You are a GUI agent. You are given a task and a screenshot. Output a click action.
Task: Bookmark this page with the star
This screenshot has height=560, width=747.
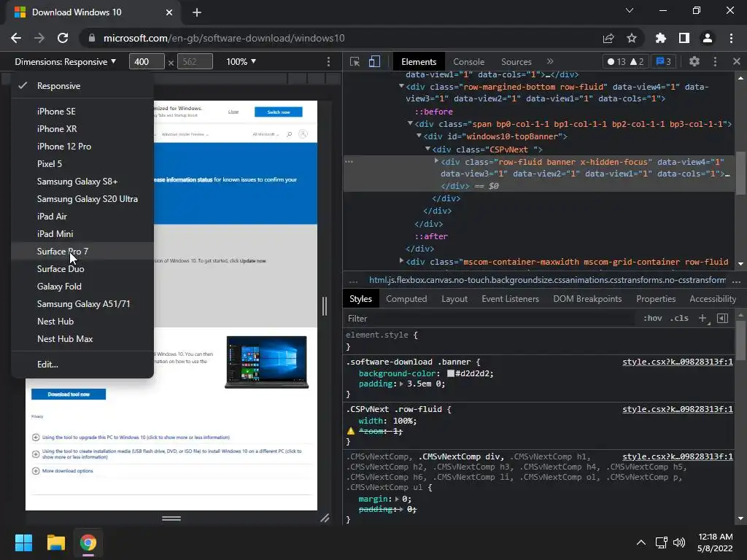tap(632, 38)
